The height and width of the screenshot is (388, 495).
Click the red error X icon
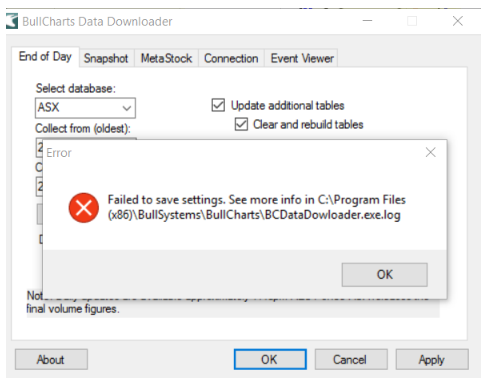(84, 208)
